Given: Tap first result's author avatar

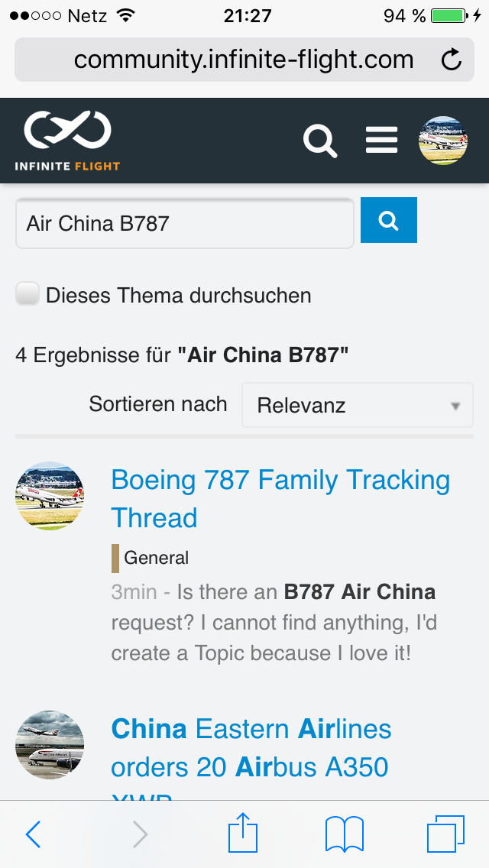Looking at the screenshot, I should coord(49,495).
